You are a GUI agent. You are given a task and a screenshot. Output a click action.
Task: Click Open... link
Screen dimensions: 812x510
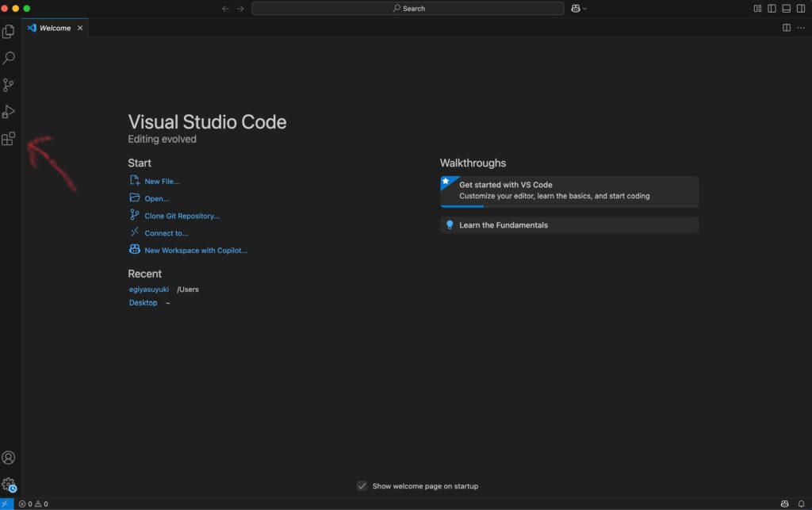coord(157,199)
